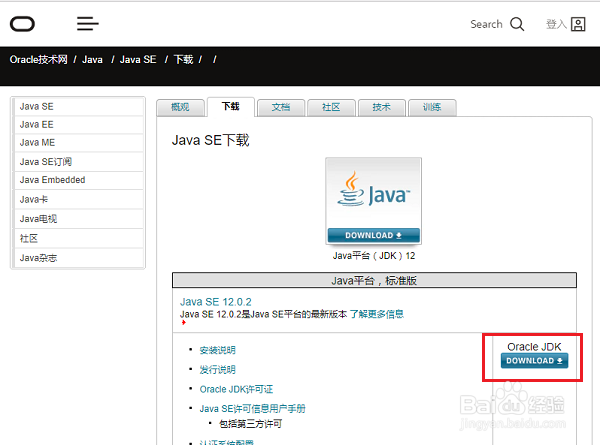Switch to the 技术 tab
This screenshot has width=600, height=445.
point(382,107)
